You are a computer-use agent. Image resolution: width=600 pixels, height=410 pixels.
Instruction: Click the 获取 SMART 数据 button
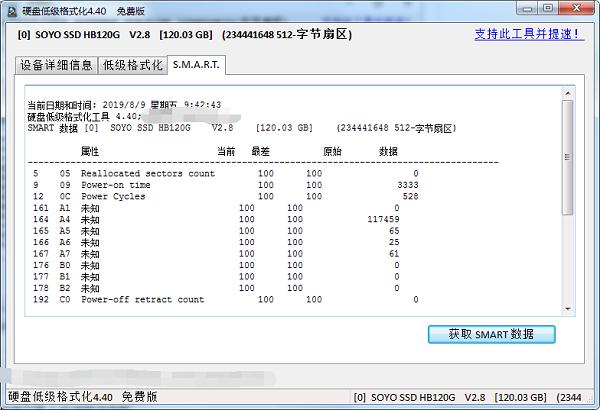coord(491,334)
